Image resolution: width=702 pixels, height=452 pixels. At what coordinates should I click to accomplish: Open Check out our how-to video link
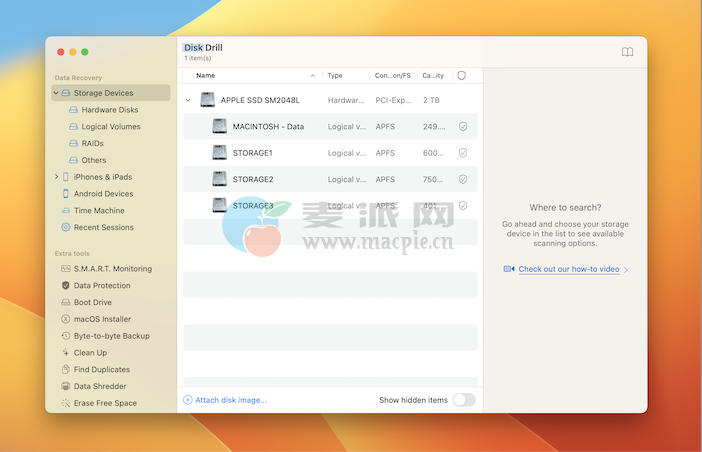(569, 269)
